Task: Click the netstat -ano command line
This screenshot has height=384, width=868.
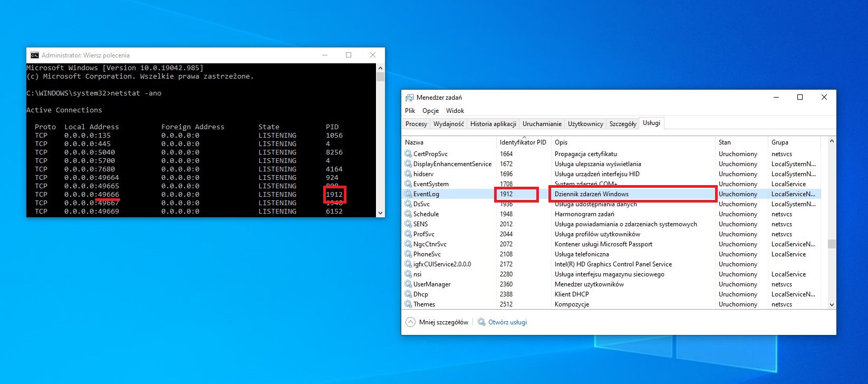Action: pos(94,93)
